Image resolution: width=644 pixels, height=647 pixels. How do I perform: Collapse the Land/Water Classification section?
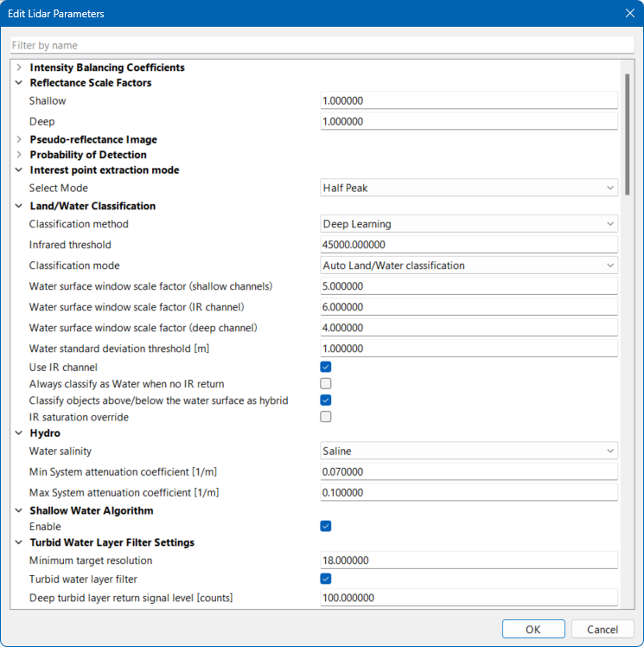point(19,206)
